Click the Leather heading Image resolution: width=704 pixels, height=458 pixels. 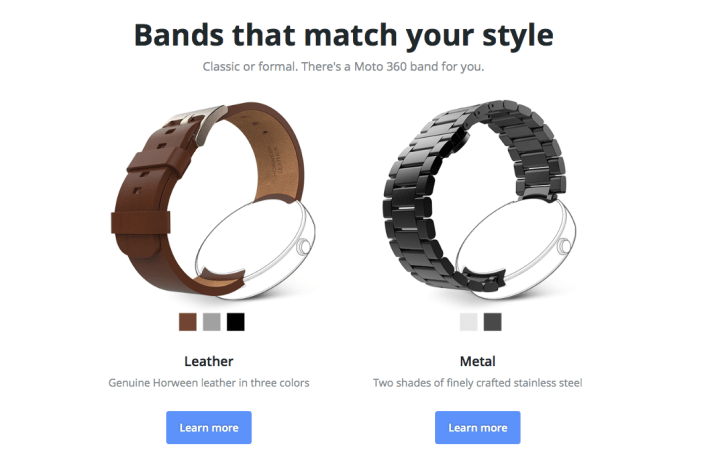click(x=209, y=361)
